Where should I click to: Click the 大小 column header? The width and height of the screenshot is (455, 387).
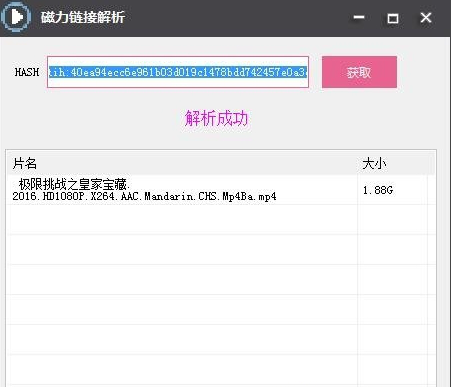392,164
